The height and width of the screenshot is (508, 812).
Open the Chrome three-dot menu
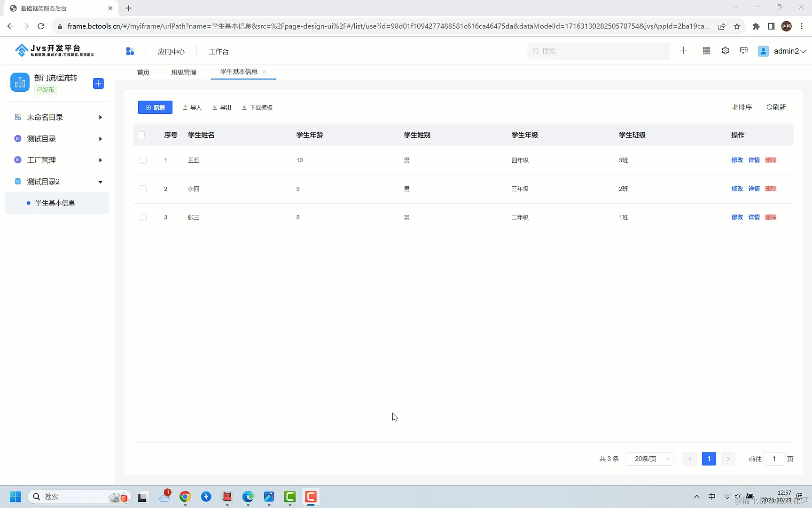pyautogui.click(x=802, y=26)
